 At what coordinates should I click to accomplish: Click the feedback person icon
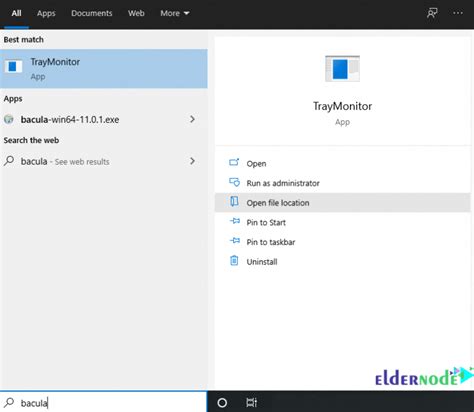(x=432, y=13)
